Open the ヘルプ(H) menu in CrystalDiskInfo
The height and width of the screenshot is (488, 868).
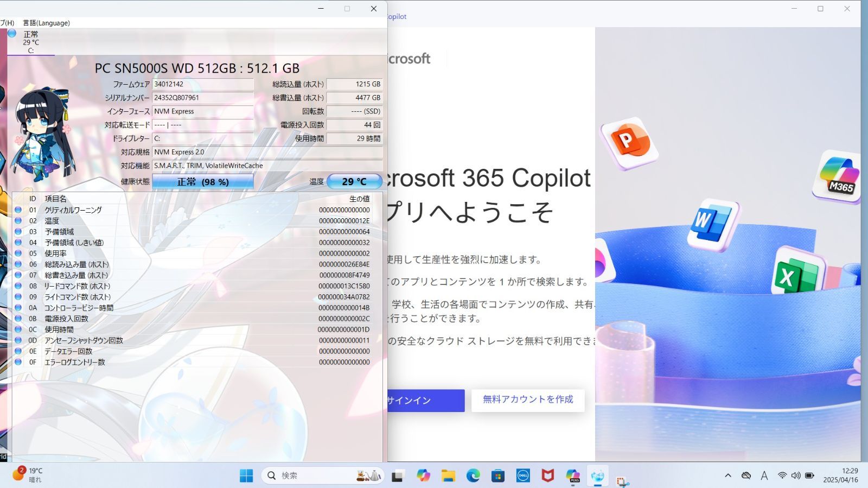[7, 23]
